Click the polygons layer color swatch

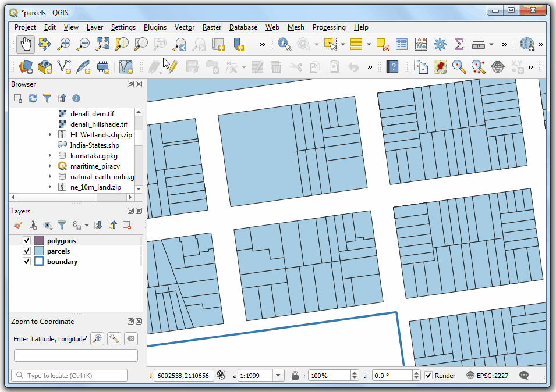click(x=39, y=240)
